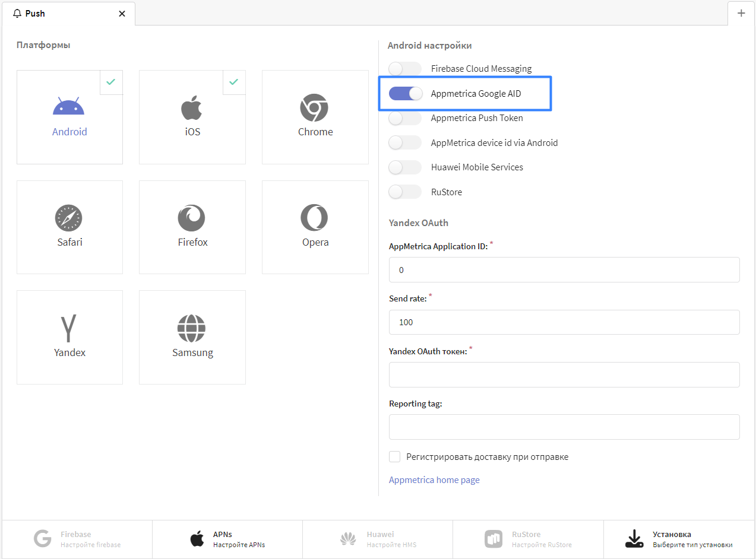This screenshot has height=559, width=756.
Task: Switch to the Push tab
Action: pyautogui.click(x=68, y=13)
